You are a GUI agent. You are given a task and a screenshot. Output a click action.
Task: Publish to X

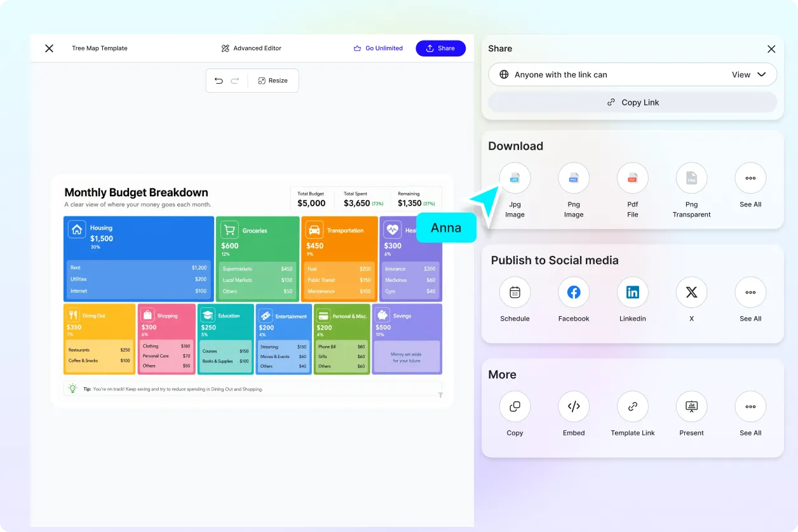tap(691, 293)
